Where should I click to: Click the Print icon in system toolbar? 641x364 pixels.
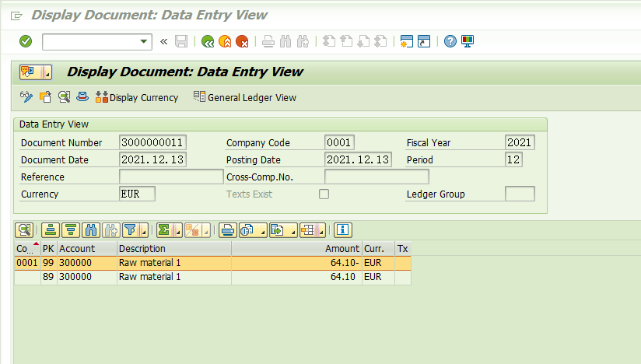coord(268,41)
